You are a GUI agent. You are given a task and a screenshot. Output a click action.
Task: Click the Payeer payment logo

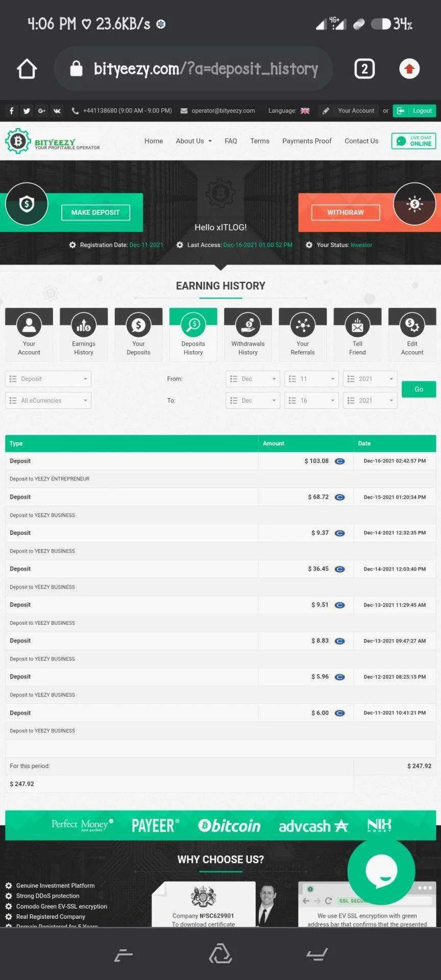point(156,825)
